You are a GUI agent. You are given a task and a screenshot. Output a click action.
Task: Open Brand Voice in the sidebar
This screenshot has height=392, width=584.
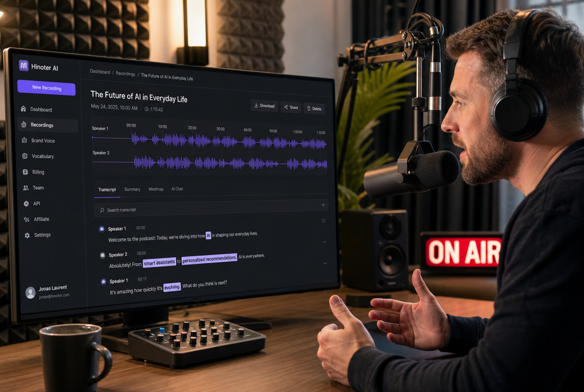coord(38,140)
